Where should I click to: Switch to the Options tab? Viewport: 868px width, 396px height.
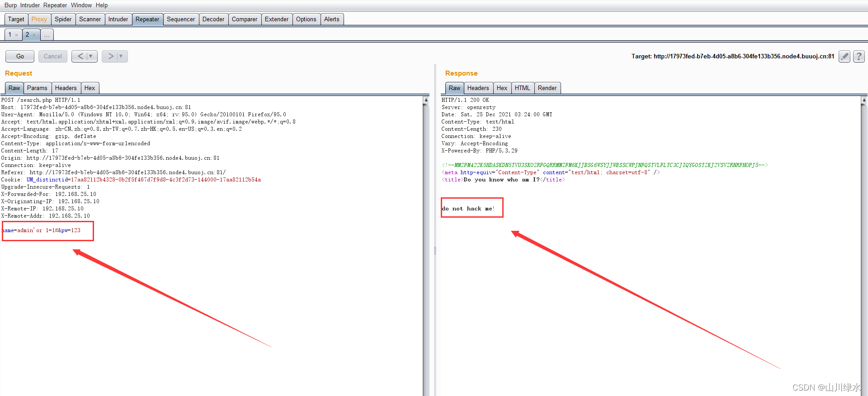click(x=306, y=19)
